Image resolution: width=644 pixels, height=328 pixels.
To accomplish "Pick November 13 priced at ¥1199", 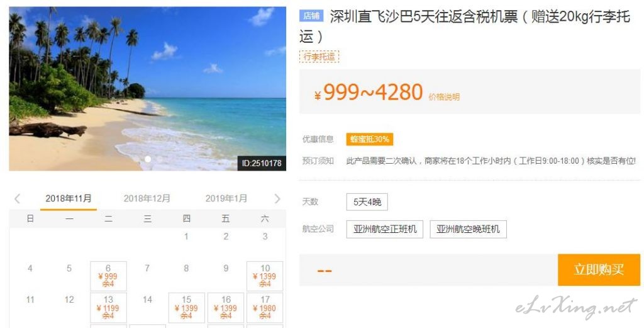I will (108, 307).
